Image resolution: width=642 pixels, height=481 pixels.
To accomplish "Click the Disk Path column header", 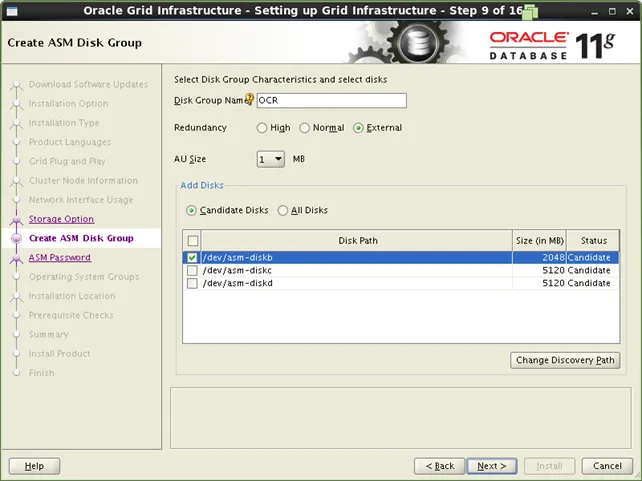I will pyautogui.click(x=358, y=241).
